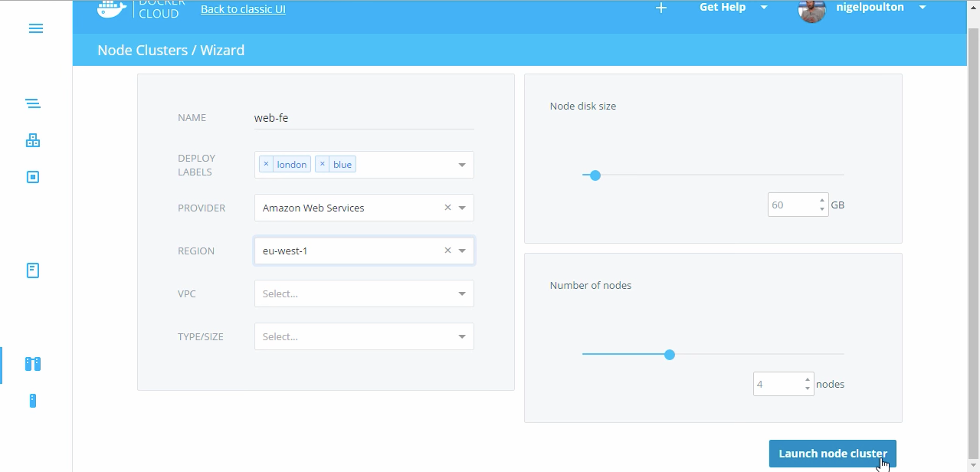Click the Number of nodes slider handle
The image size is (980, 472).
tap(670, 355)
